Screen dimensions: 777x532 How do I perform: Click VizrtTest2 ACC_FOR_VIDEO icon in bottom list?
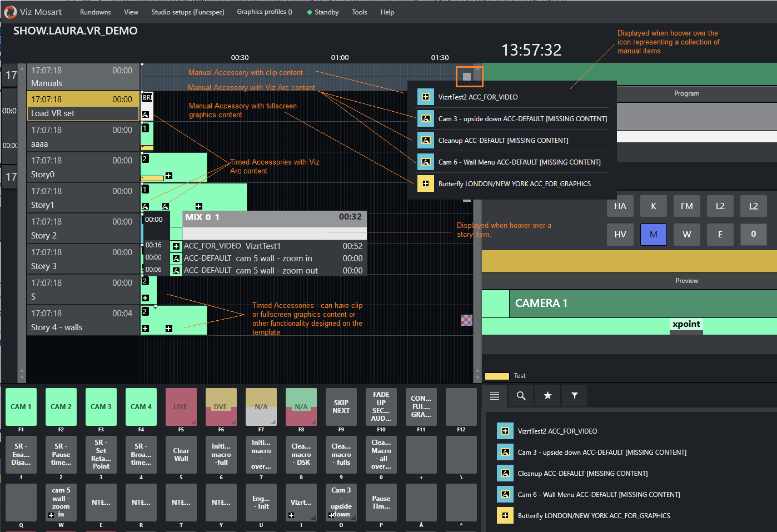tap(505, 431)
